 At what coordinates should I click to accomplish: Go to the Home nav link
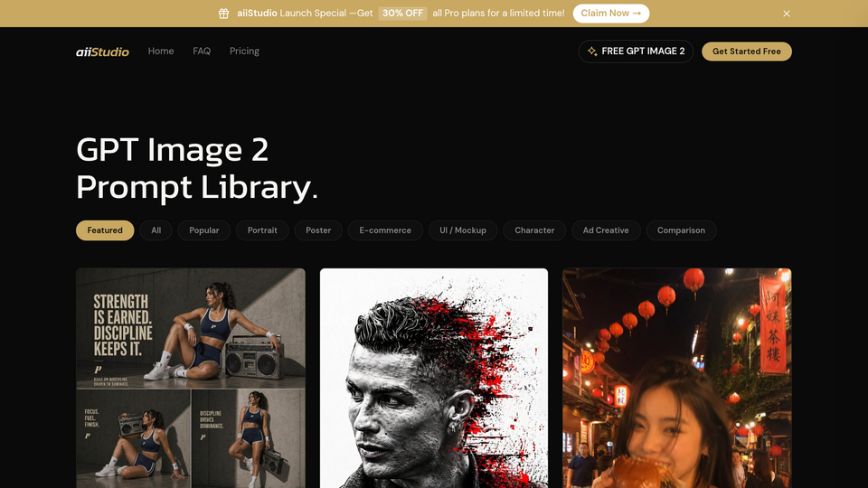point(161,51)
